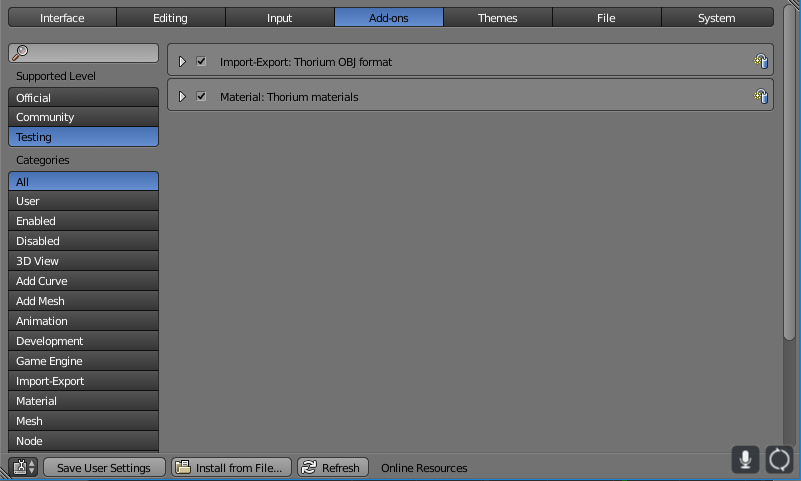Filter by the Game Engine category
Viewport: 801px width, 481px height.
pyautogui.click(x=83, y=360)
